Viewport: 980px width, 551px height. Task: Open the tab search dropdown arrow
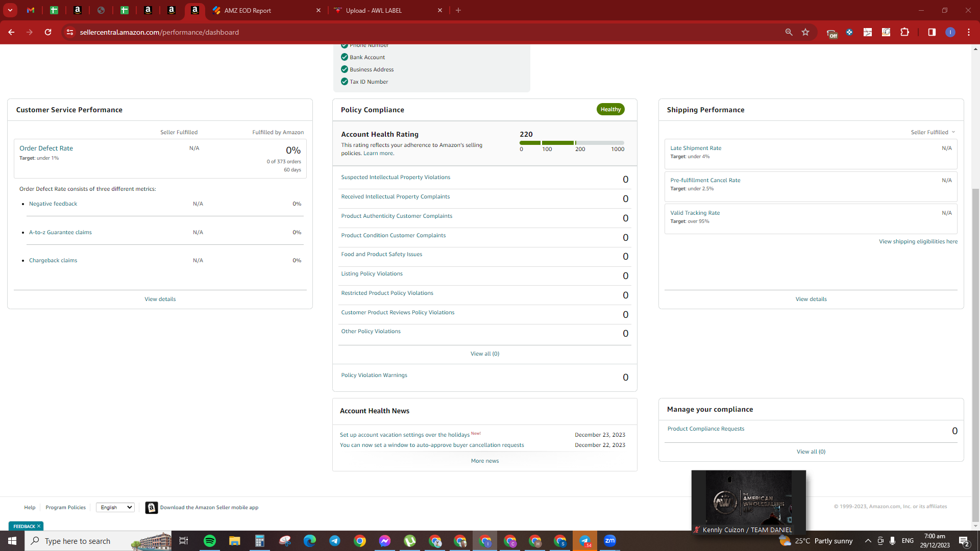click(x=10, y=10)
